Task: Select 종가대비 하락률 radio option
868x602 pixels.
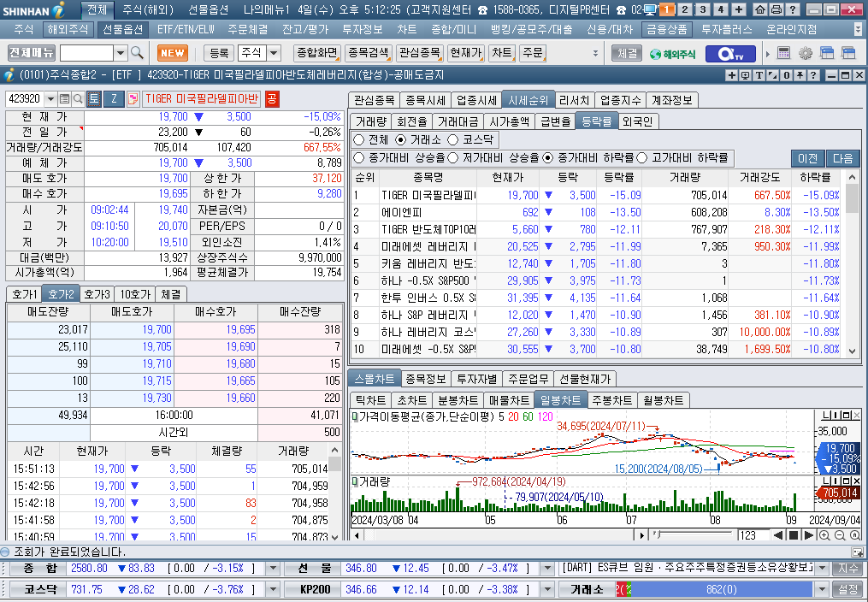Action: pyautogui.click(x=548, y=158)
